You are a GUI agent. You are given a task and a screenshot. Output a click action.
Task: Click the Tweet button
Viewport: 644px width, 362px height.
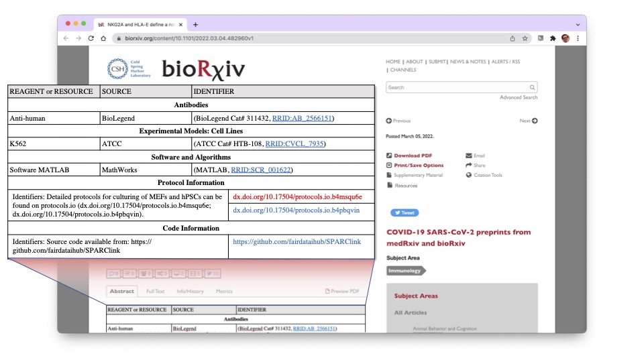(x=405, y=213)
